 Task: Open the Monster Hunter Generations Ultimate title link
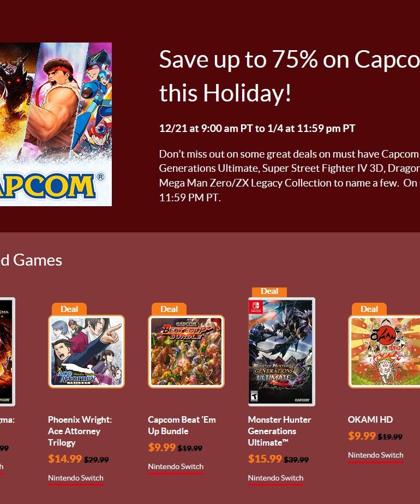pos(280,431)
